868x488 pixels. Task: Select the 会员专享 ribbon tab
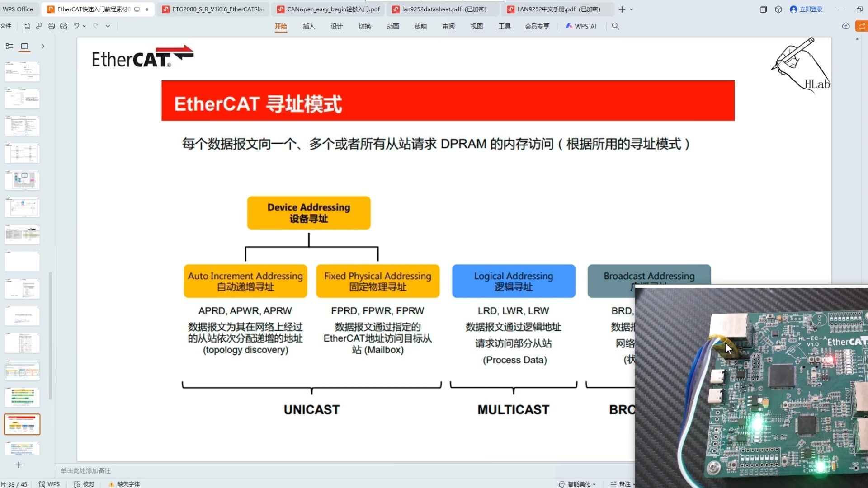[x=537, y=26]
